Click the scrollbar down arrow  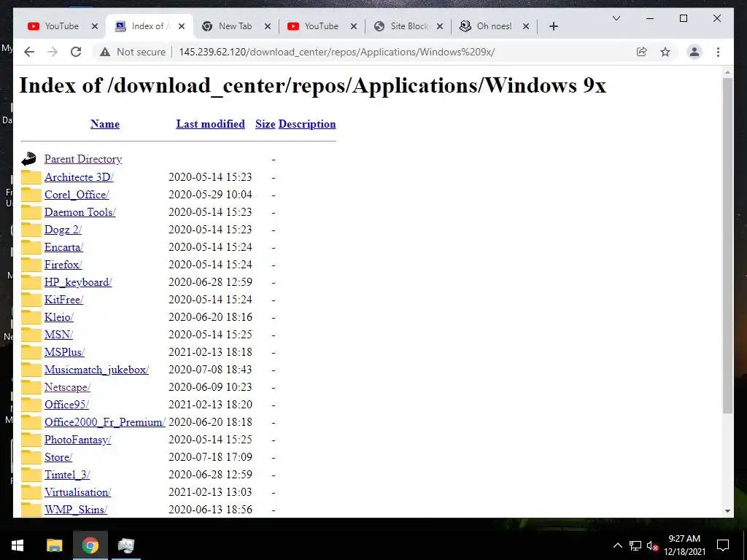727,511
